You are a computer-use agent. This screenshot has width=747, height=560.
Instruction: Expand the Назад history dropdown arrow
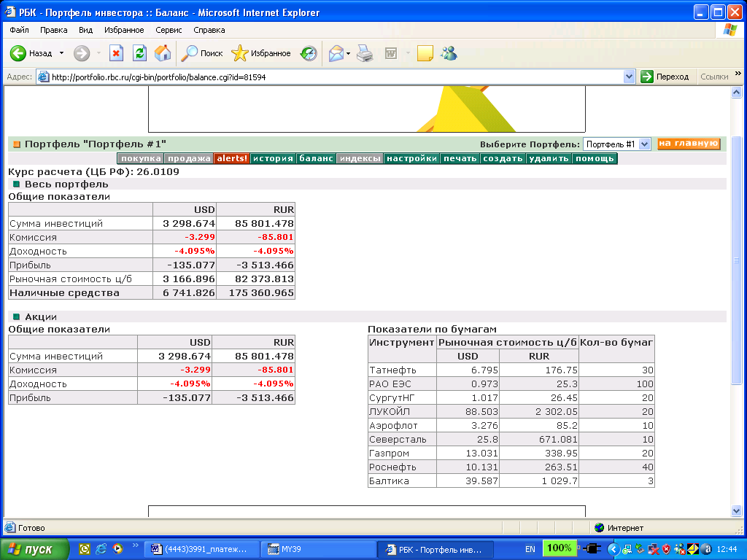[x=61, y=53]
